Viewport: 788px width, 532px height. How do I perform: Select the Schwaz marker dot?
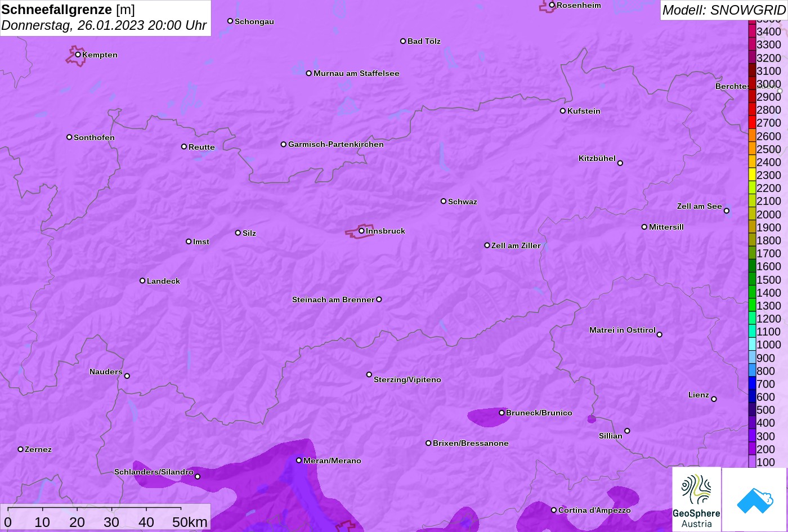point(444,201)
